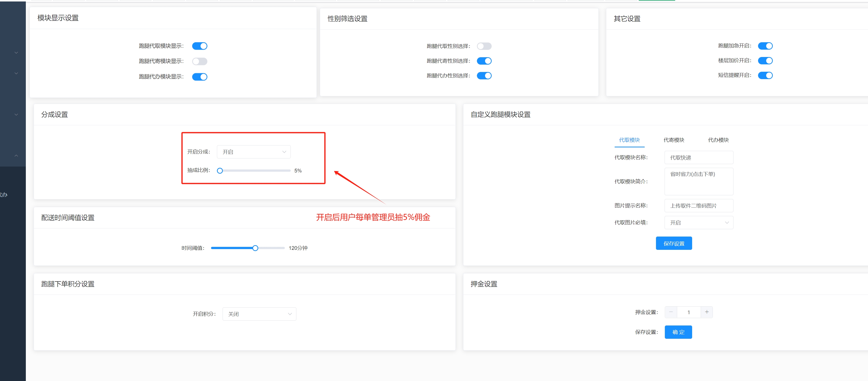The width and height of the screenshot is (868, 381).
Task: Open the 开启分成 dropdown
Action: (x=254, y=152)
